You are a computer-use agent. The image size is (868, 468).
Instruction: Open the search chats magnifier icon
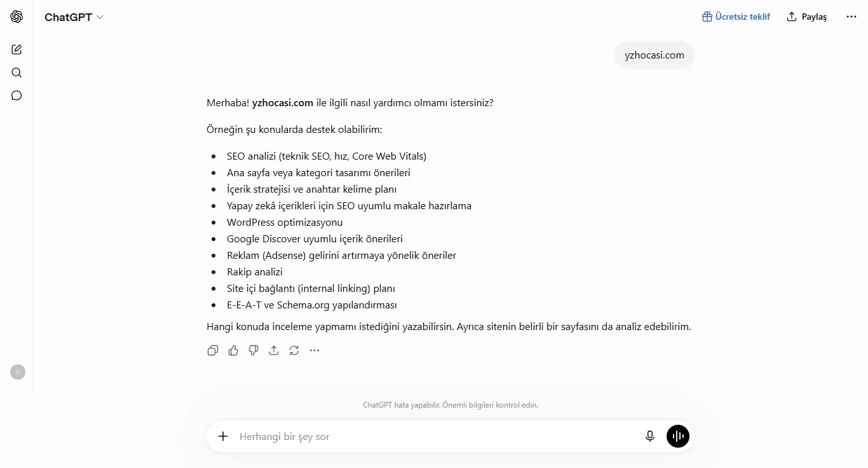[17, 72]
